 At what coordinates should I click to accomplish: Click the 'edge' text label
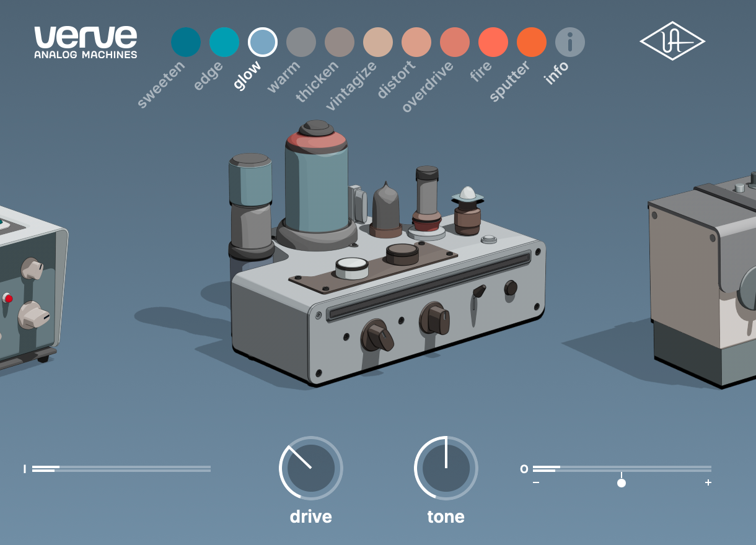(x=208, y=77)
